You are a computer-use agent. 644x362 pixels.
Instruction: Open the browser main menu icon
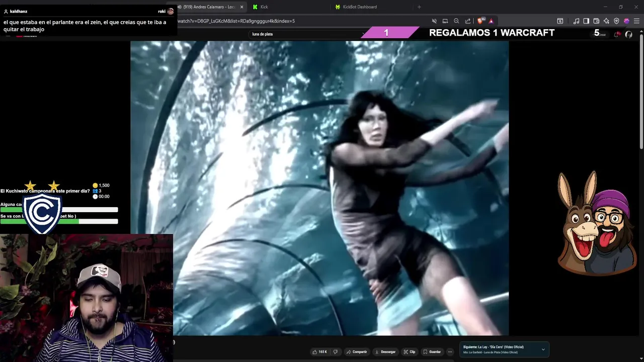(x=636, y=21)
